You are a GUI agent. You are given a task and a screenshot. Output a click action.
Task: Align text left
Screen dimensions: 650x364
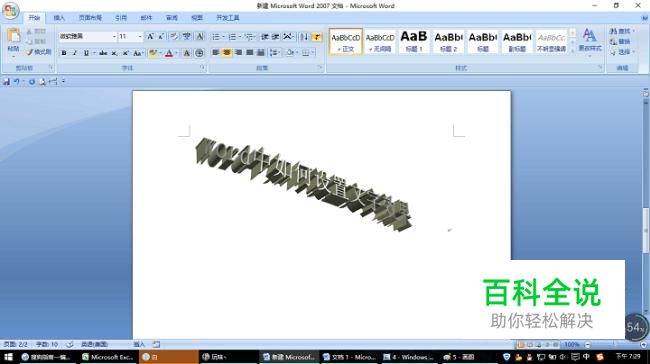click(x=216, y=52)
